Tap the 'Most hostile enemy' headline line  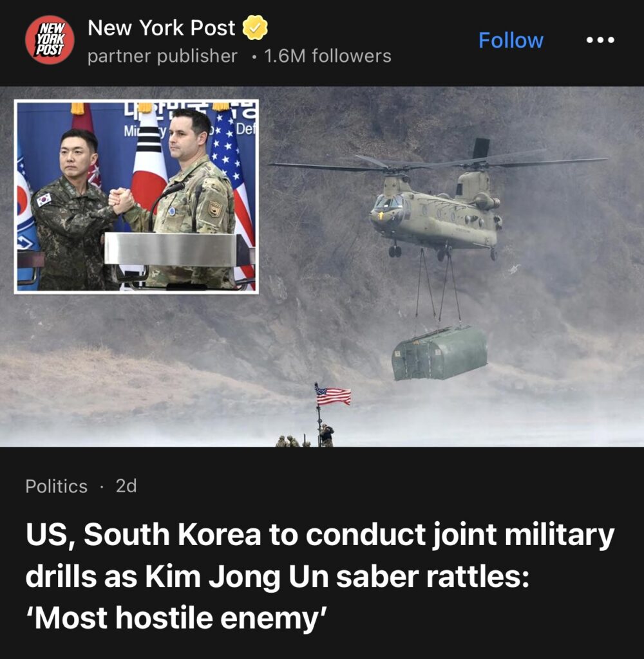(176, 618)
